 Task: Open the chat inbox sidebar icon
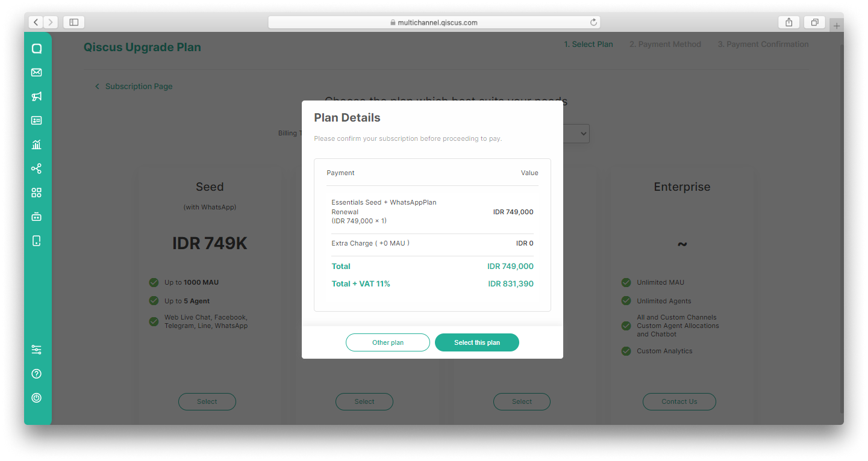[37, 49]
